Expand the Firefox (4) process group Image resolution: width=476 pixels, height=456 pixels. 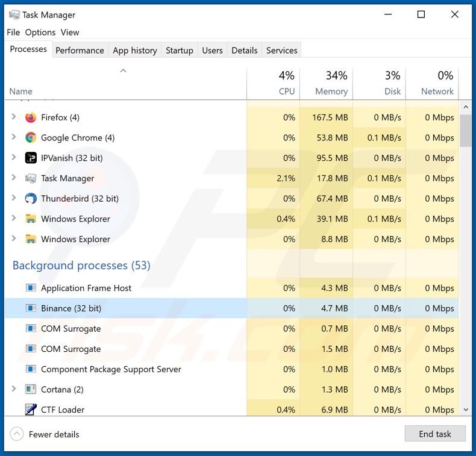tap(14, 117)
